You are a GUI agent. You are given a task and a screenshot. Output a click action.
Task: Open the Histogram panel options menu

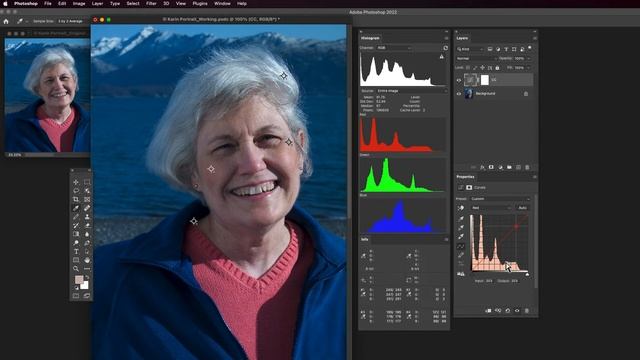coord(446,38)
